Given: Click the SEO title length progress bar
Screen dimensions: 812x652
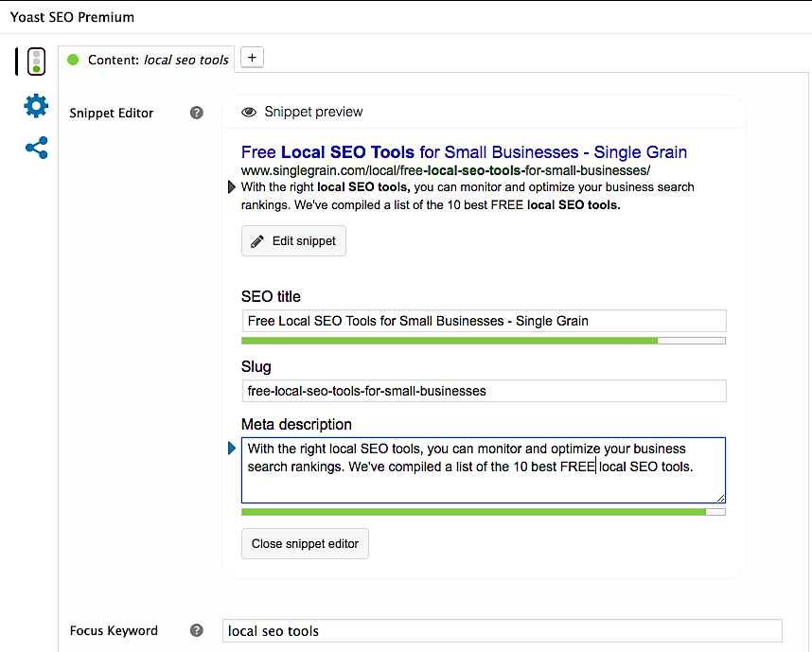Looking at the screenshot, I should coord(484,341).
